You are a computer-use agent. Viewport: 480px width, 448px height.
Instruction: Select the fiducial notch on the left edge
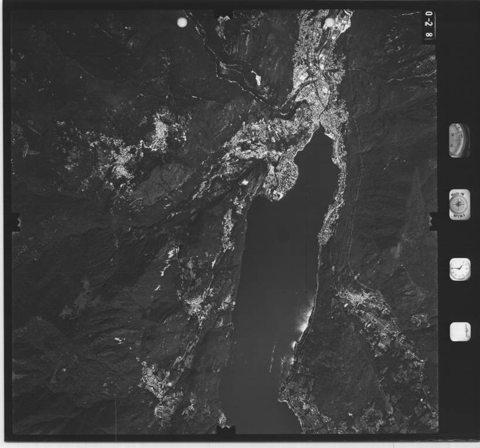coord(17,222)
